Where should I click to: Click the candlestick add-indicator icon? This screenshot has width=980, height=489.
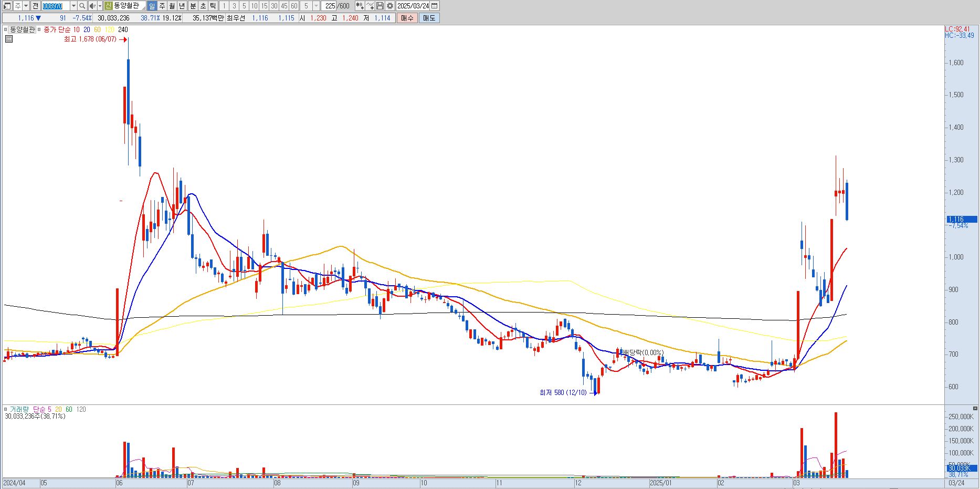pyautogui.click(x=360, y=6)
